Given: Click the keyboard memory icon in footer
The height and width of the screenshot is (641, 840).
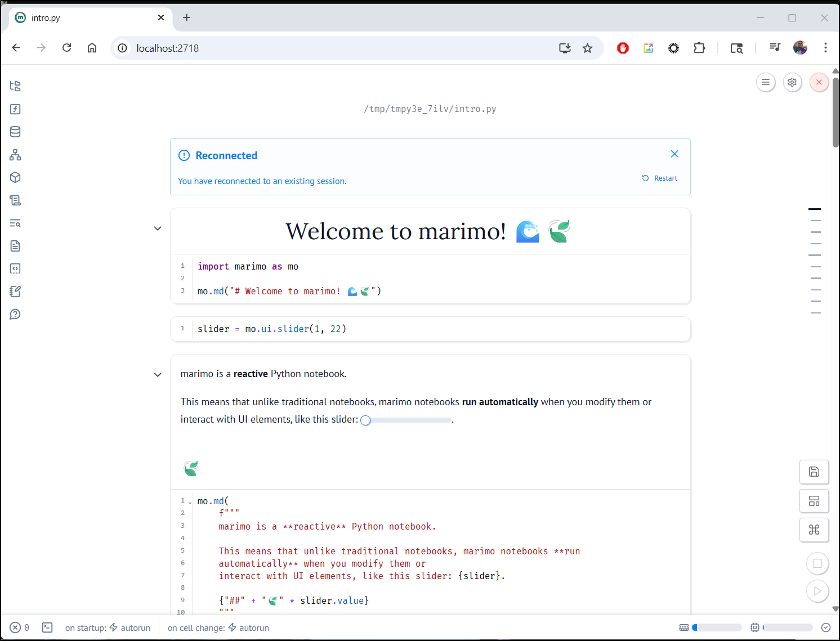Looking at the screenshot, I should click(684, 627).
